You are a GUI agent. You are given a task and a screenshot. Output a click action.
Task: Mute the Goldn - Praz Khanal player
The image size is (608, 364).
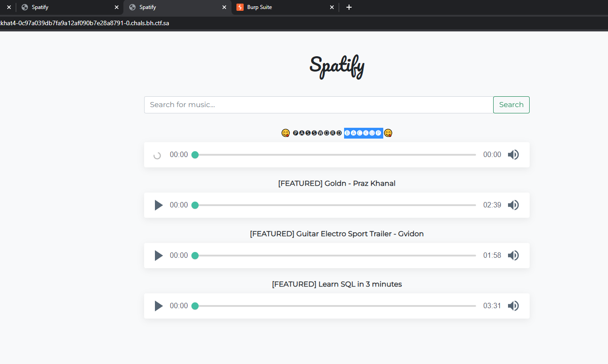(513, 205)
